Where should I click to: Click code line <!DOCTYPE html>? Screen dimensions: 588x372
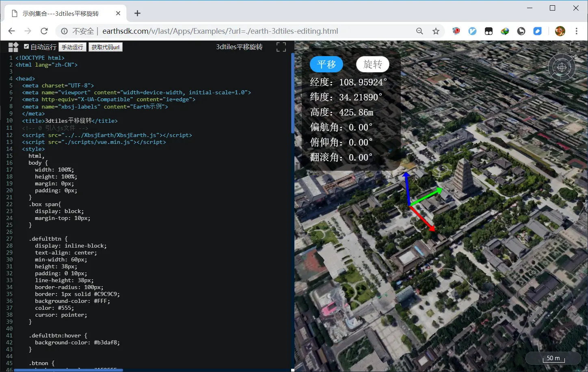(x=40, y=58)
